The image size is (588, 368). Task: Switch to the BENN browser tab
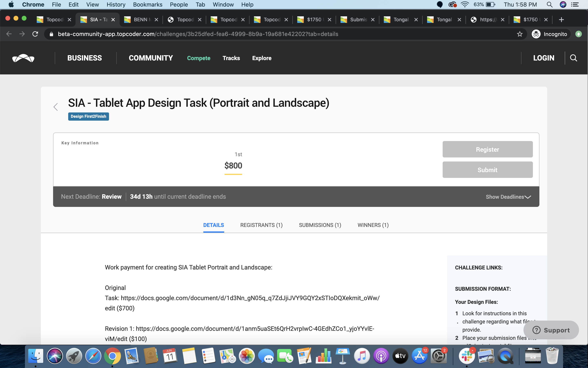pos(141,20)
